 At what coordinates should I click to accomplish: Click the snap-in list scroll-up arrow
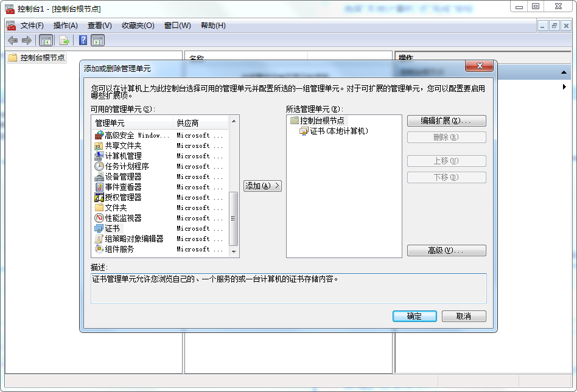click(x=234, y=121)
